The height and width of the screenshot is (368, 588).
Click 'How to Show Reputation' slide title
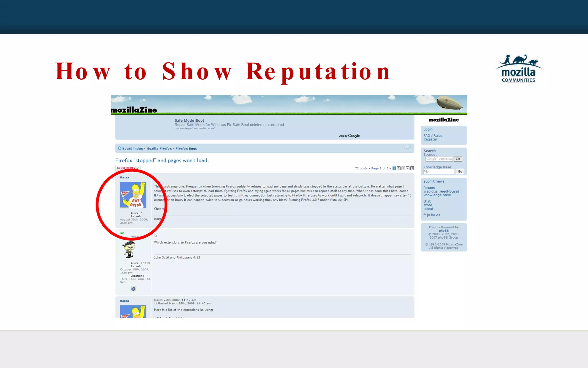click(223, 71)
